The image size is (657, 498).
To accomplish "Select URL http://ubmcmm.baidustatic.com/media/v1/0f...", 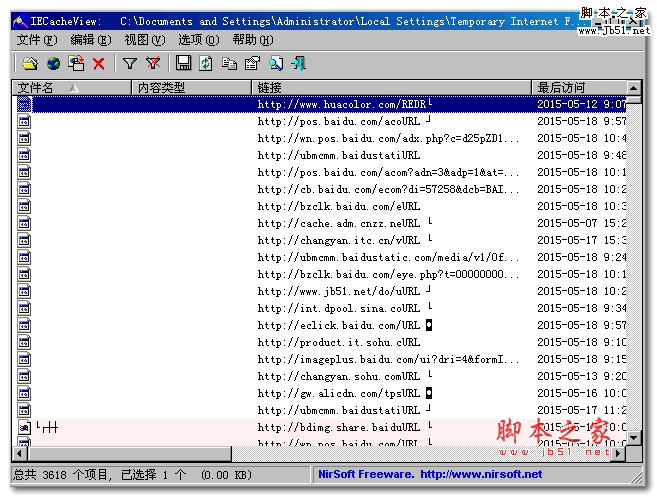I will (x=388, y=257).
